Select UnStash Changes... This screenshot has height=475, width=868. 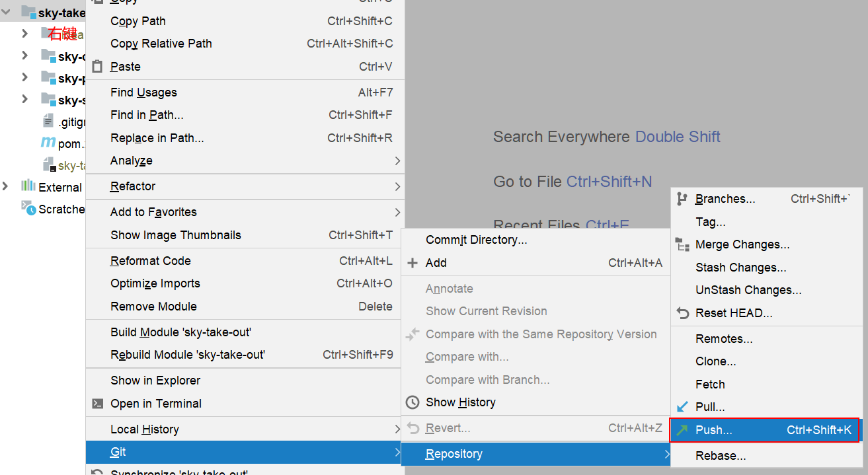[x=766, y=290]
